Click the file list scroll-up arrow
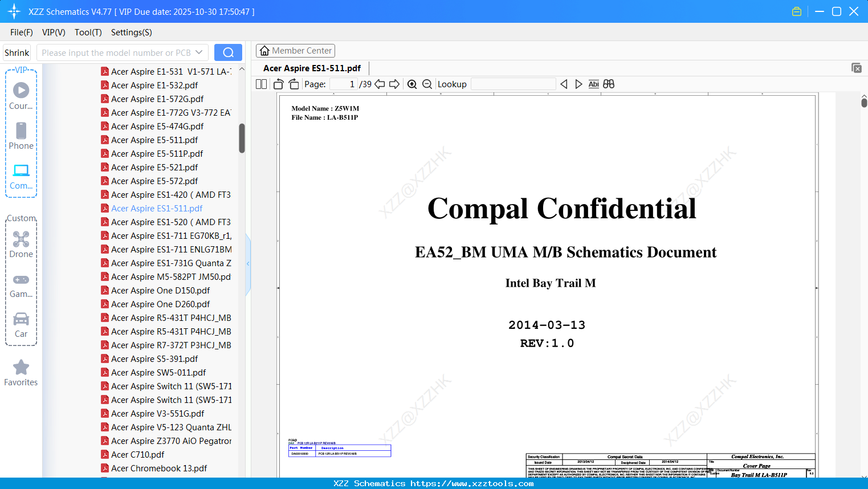The width and height of the screenshot is (868, 489). 242,69
